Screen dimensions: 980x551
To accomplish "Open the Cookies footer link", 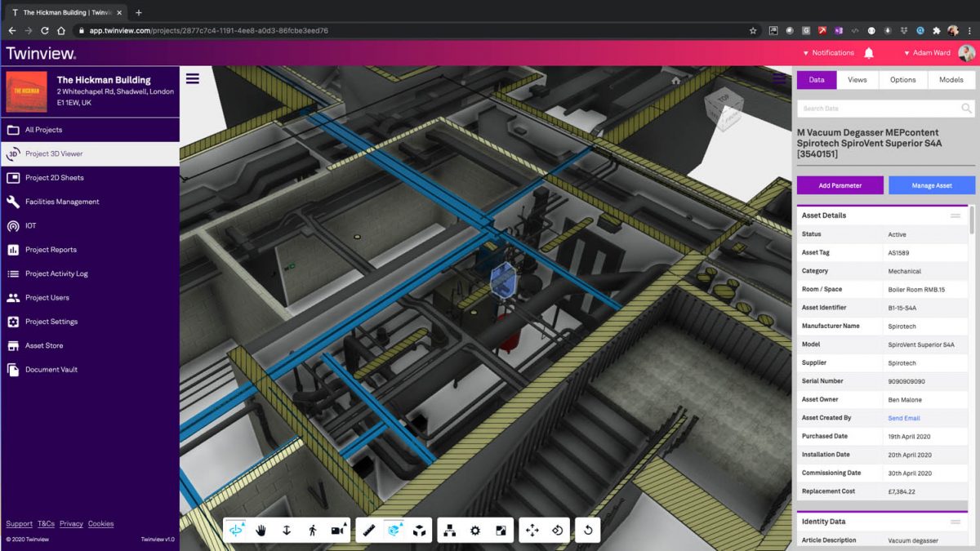I will click(101, 524).
